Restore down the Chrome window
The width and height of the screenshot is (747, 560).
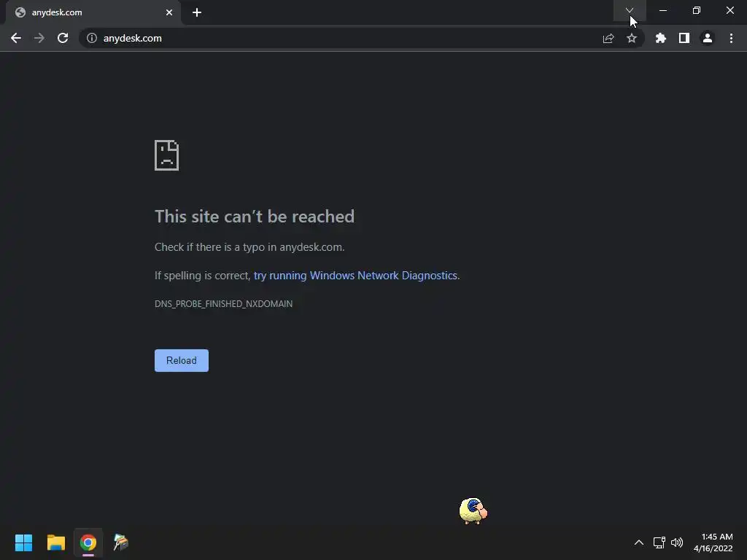pyautogui.click(x=697, y=10)
